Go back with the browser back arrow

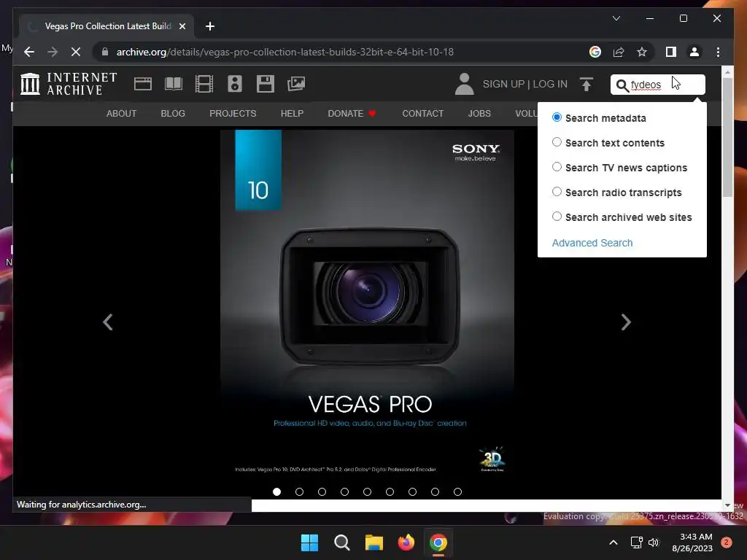click(x=29, y=52)
